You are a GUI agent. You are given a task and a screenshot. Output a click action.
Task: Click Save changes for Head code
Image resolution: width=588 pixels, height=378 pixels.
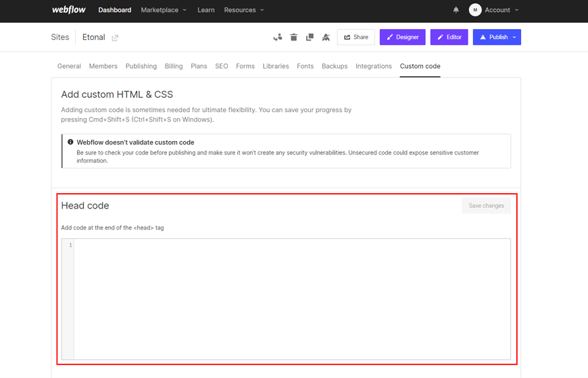pos(487,206)
